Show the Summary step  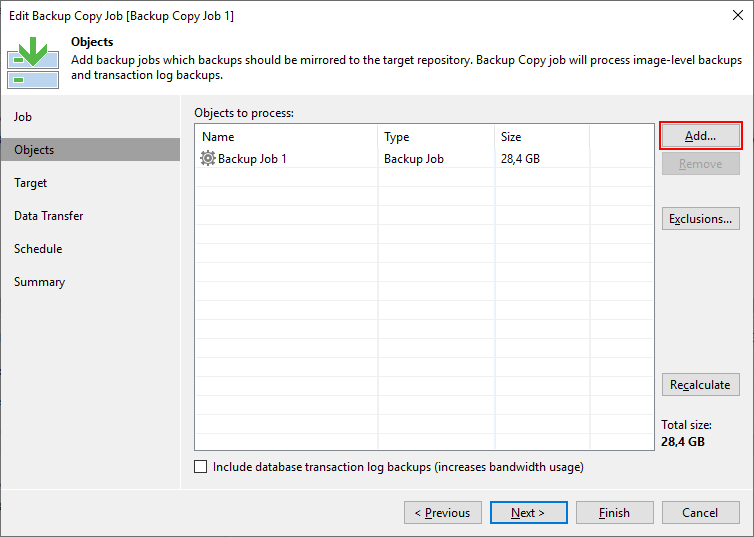[x=40, y=282]
